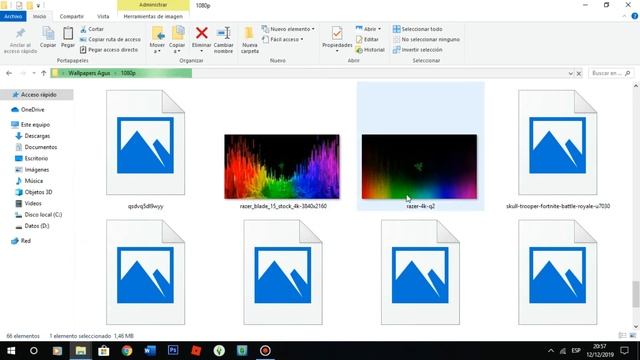Screen dimensions: 640x360
Task: Click the Pegar clipboard icon
Action: pyautogui.click(x=68, y=37)
